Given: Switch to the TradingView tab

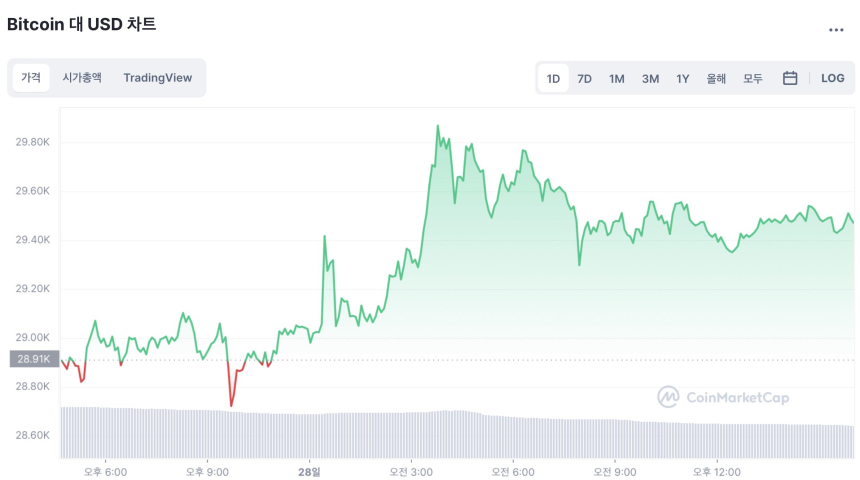Looking at the screenshot, I should [157, 78].
